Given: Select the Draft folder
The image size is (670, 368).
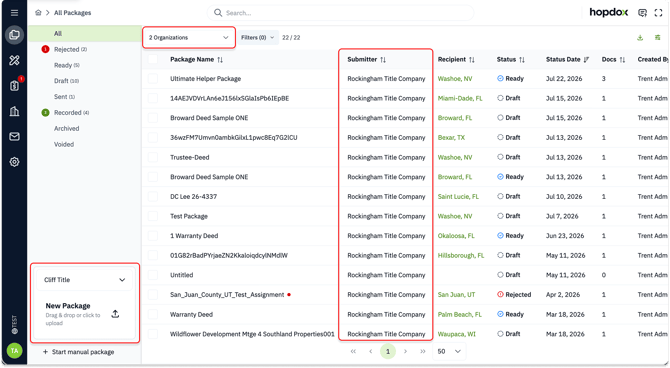Looking at the screenshot, I should click(x=66, y=81).
